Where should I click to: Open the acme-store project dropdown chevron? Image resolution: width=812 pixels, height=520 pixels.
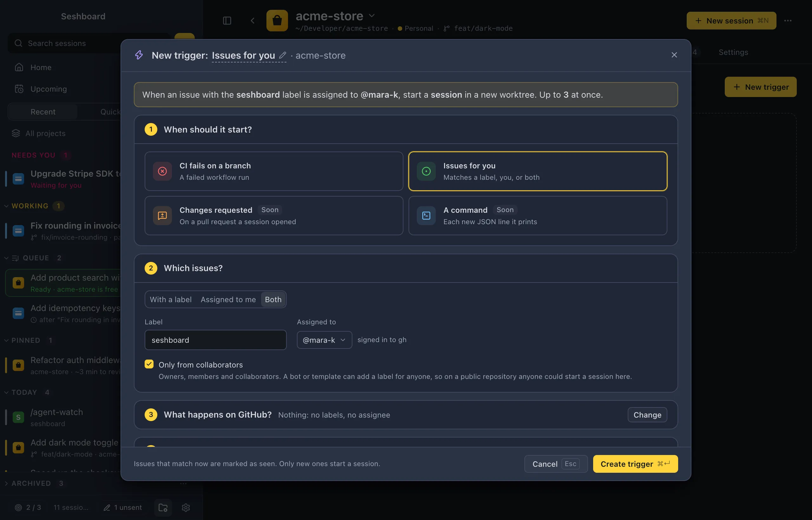tap(371, 16)
